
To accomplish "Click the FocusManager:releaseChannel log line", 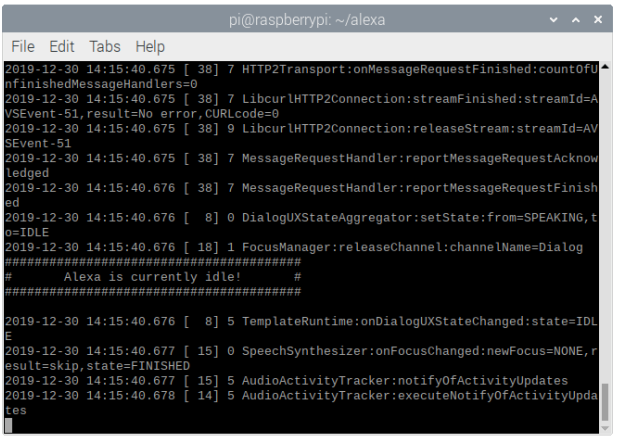I will point(294,247).
